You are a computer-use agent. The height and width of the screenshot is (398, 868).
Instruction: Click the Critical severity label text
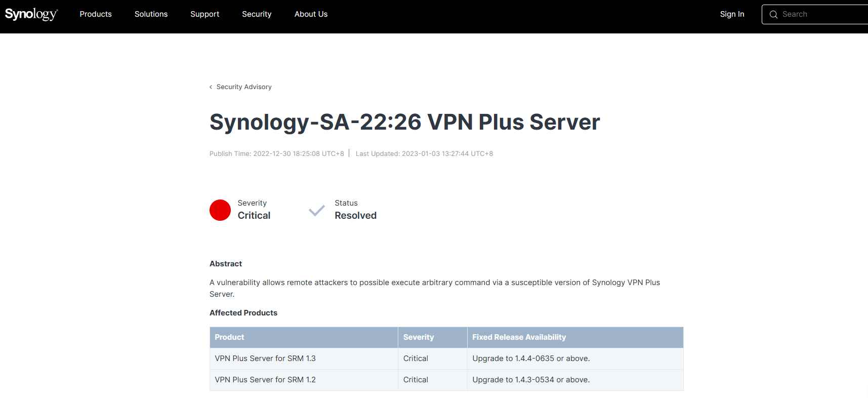pyautogui.click(x=254, y=216)
